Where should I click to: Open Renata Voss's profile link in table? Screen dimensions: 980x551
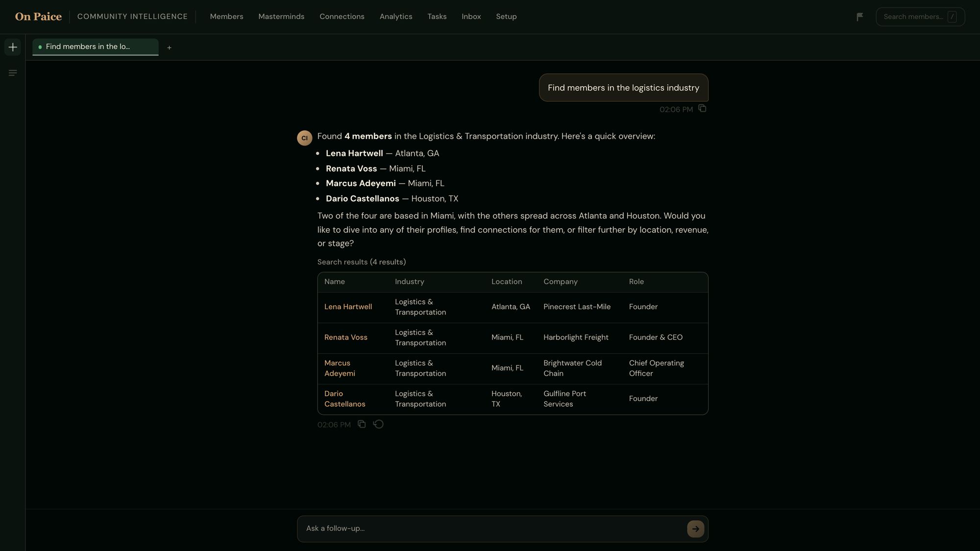[345, 337]
